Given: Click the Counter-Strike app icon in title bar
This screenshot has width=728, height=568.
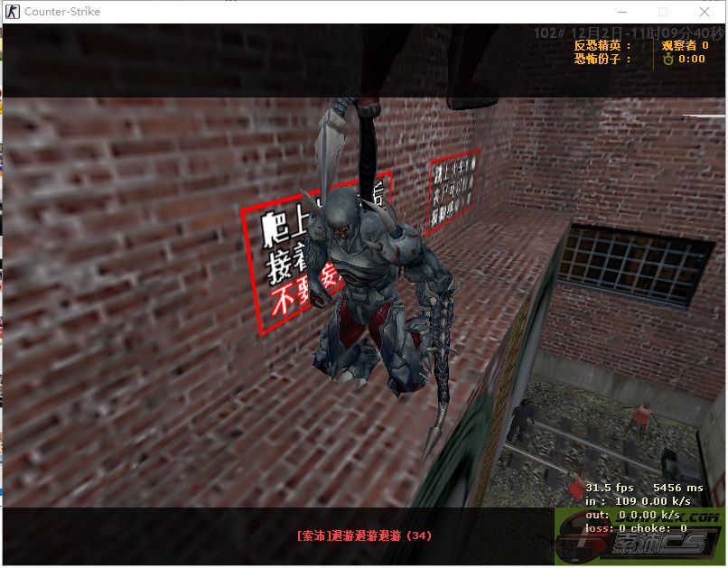Looking at the screenshot, I should (13, 12).
